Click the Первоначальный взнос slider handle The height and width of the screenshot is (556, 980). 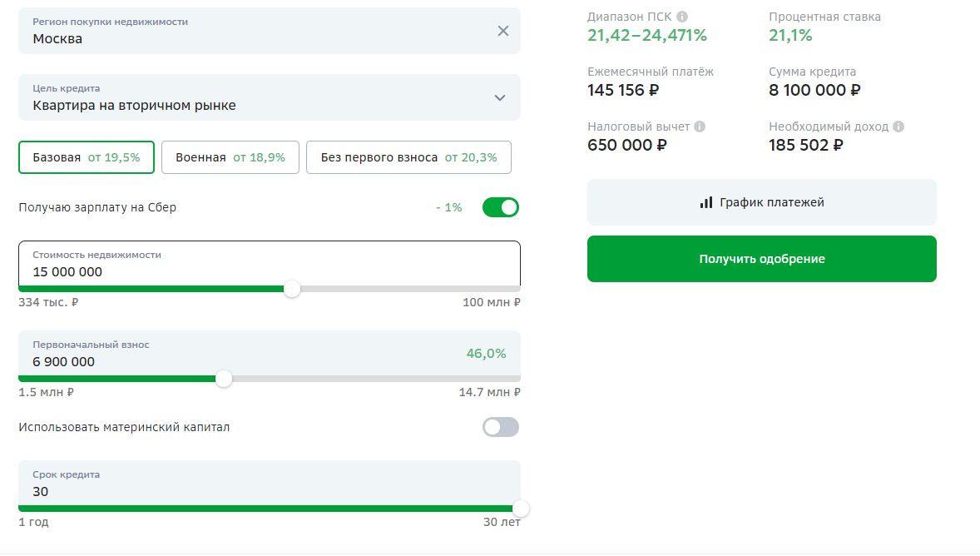pyautogui.click(x=223, y=379)
